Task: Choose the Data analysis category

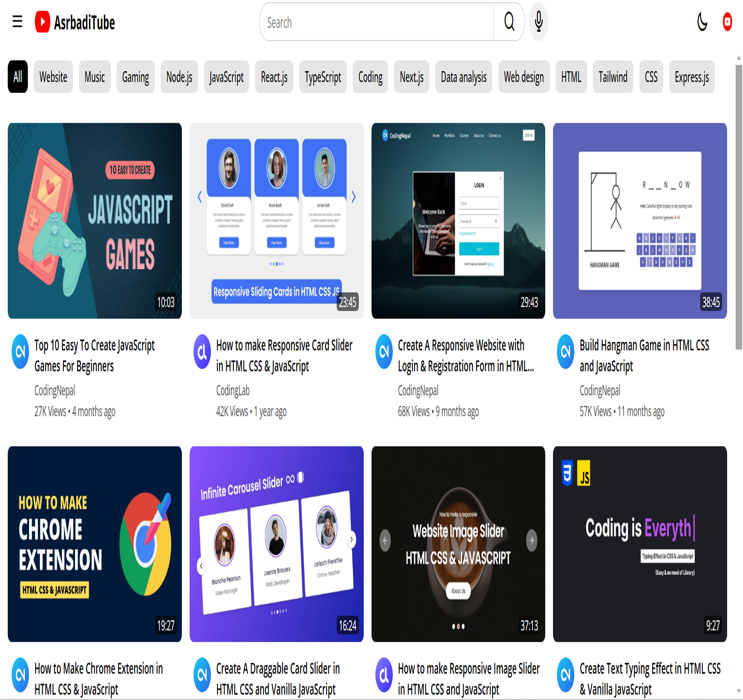Action: 464,77
